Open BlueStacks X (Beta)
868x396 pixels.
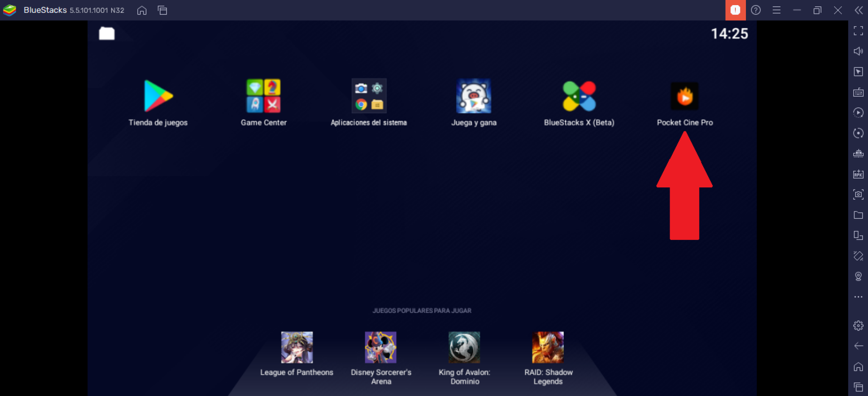click(x=579, y=96)
